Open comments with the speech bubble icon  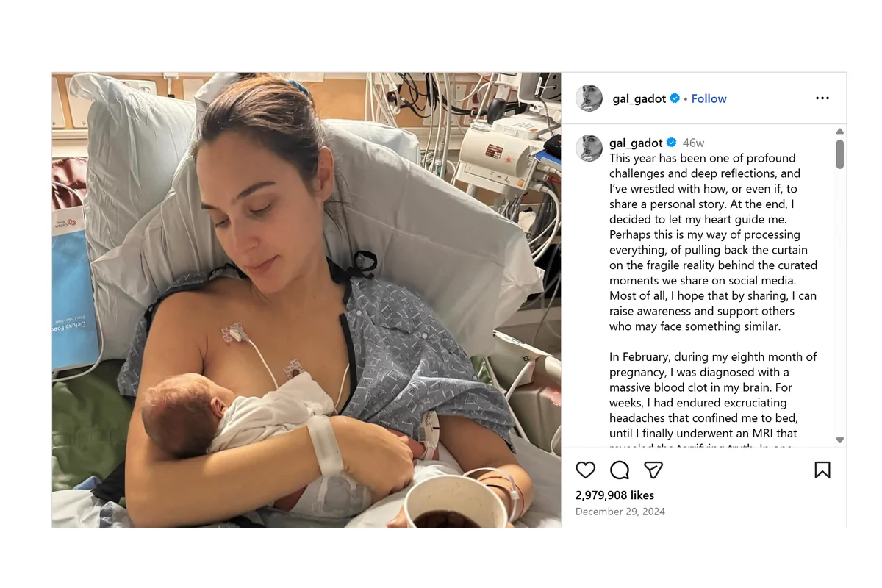pos(620,470)
